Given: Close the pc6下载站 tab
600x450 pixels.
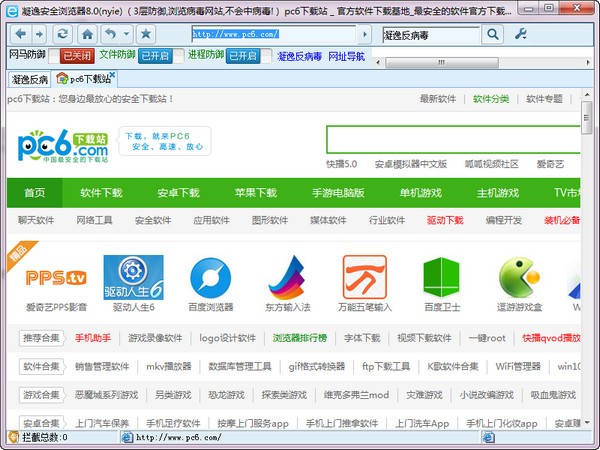Looking at the screenshot, I should tap(112, 74).
